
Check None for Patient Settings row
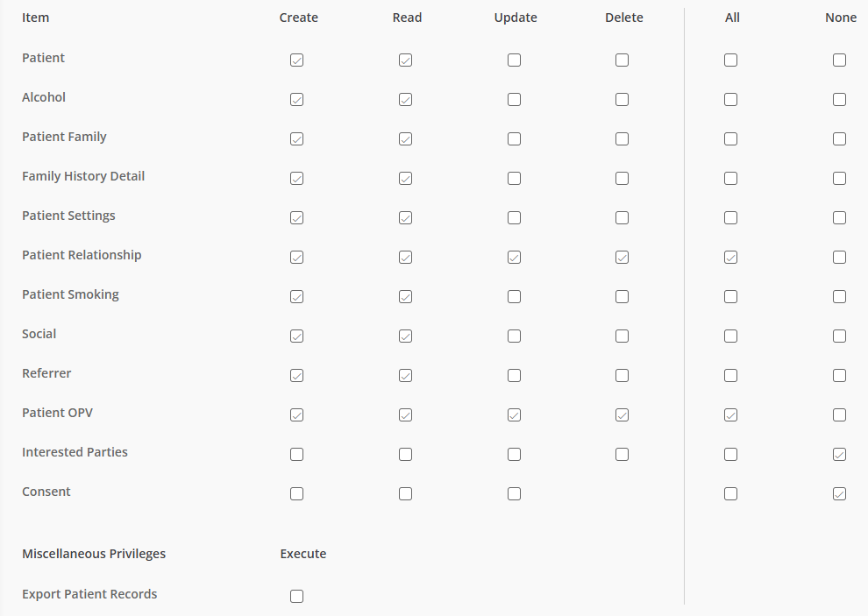point(839,217)
